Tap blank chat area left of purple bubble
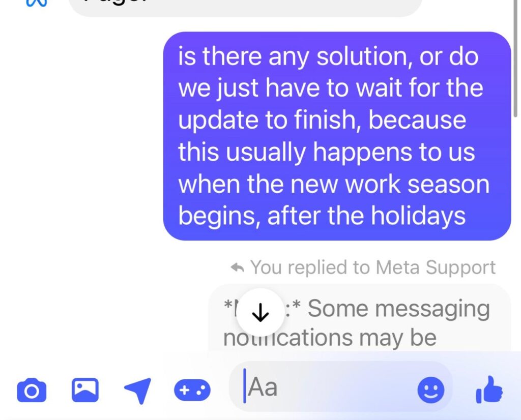521x420 pixels. point(81,136)
